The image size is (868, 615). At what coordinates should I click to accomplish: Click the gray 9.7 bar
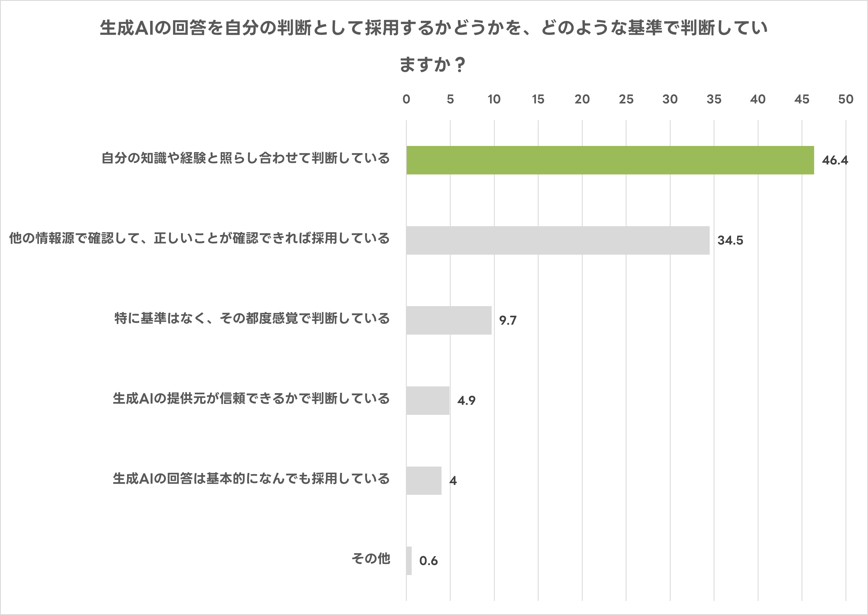(449, 320)
